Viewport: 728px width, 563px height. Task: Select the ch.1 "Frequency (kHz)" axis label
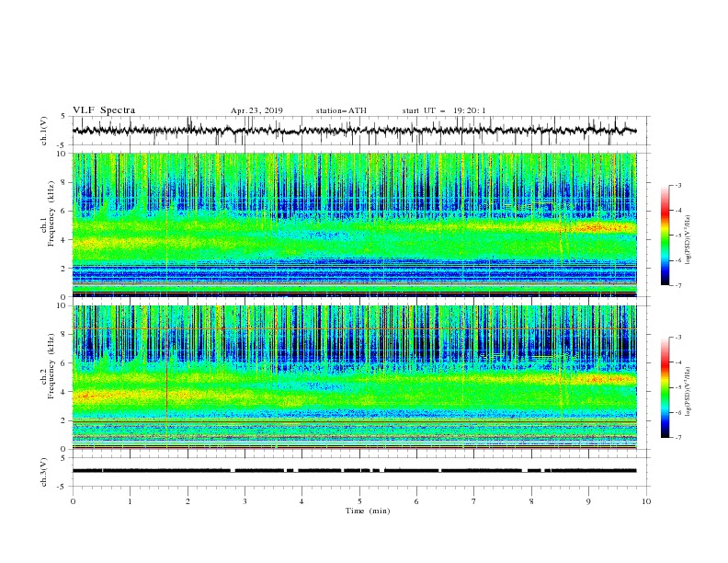51,213
